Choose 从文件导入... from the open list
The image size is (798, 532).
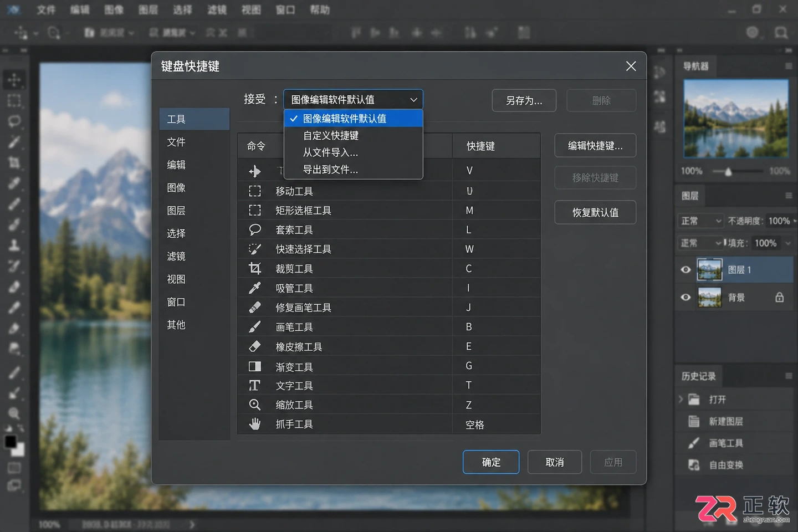pyautogui.click(x=353, y=152)
